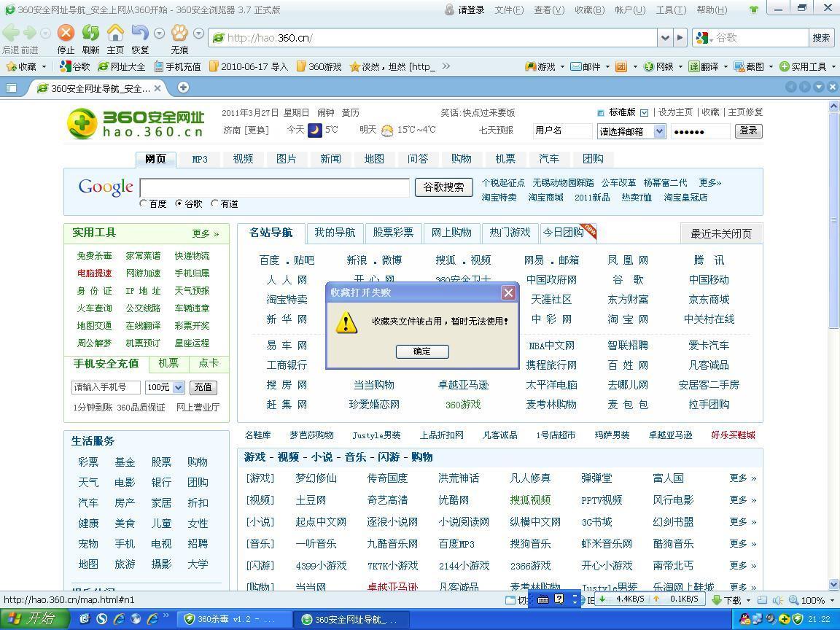Click the scroll down arrow of page
Screen dimensions: 840x630
[x=833, y=585]
